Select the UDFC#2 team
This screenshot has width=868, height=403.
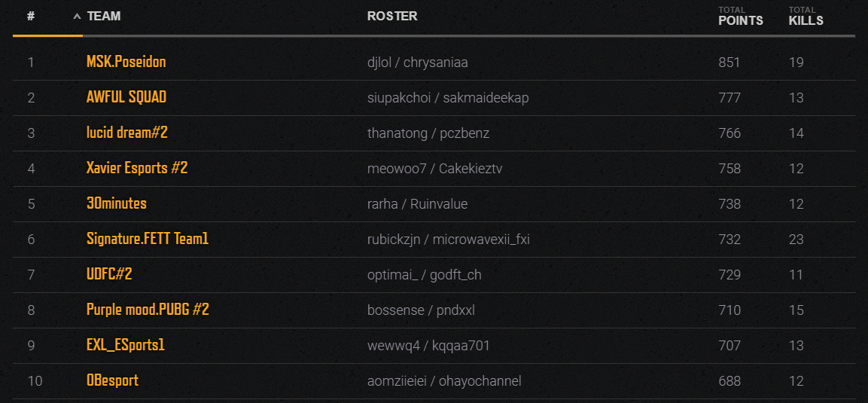[x=109, y=274]
